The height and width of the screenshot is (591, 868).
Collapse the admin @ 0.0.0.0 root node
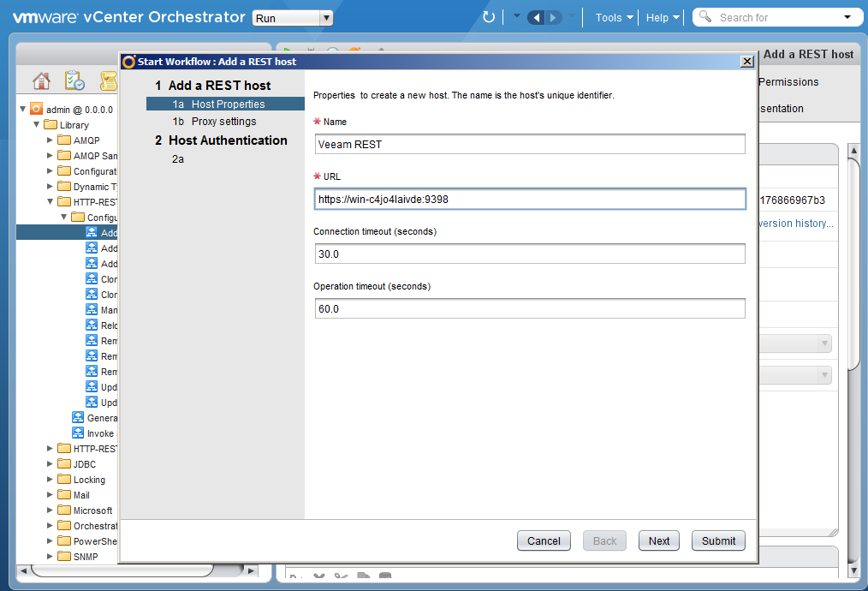click(x=23, y=109)
